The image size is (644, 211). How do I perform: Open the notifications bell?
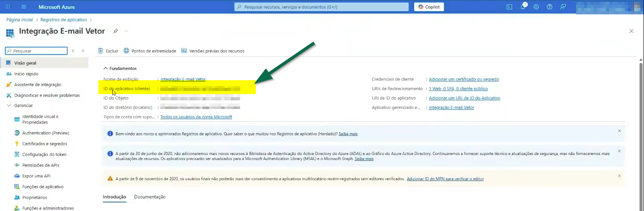[x=523, y=7]
